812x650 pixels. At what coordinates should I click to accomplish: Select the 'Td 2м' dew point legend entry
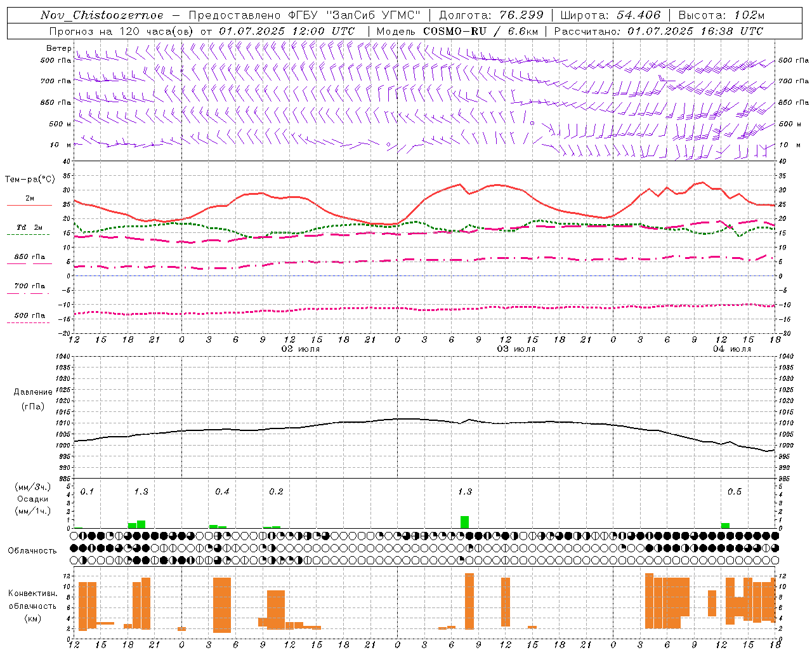coord(30,227)
